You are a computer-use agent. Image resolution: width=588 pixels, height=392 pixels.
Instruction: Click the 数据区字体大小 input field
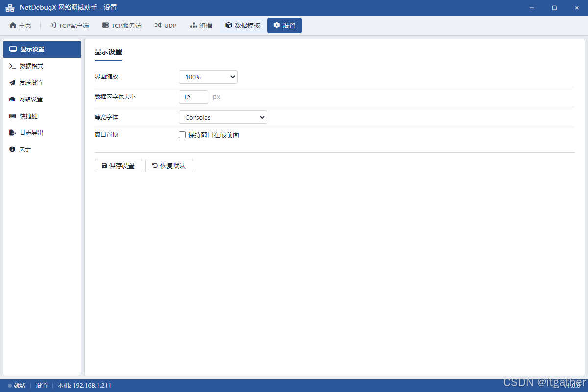pos(194,97)
